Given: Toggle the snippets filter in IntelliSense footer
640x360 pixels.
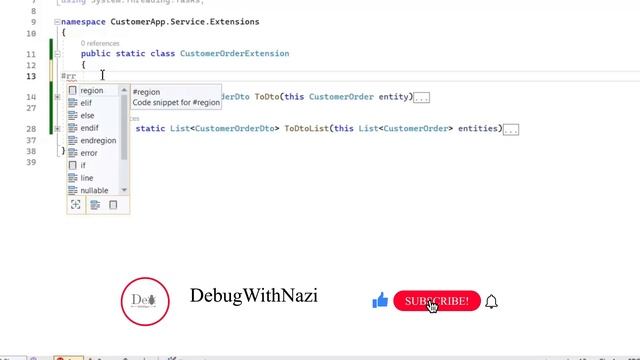Looking at the screenshot, I should click(x=113, y=204).
